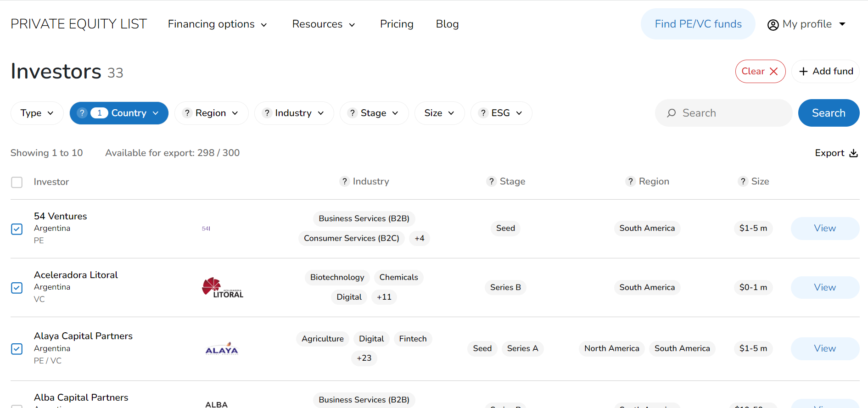The image size is (868, 408).
Task: Open the Country filter dropdown
Action: coord(119,113)
